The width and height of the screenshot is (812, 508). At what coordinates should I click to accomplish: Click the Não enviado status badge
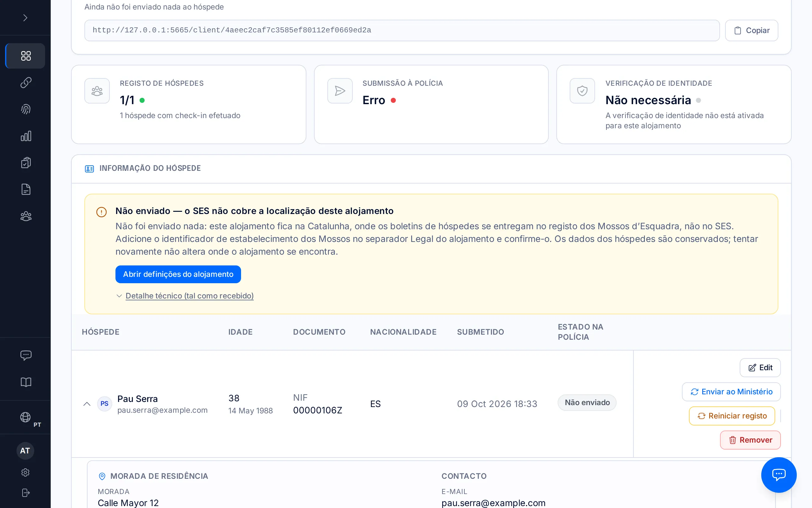tap(587, 403)
